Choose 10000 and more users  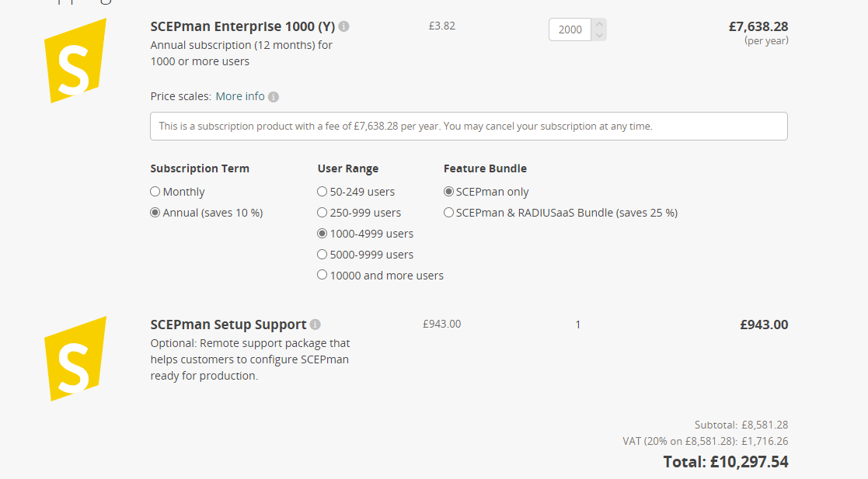322,274
